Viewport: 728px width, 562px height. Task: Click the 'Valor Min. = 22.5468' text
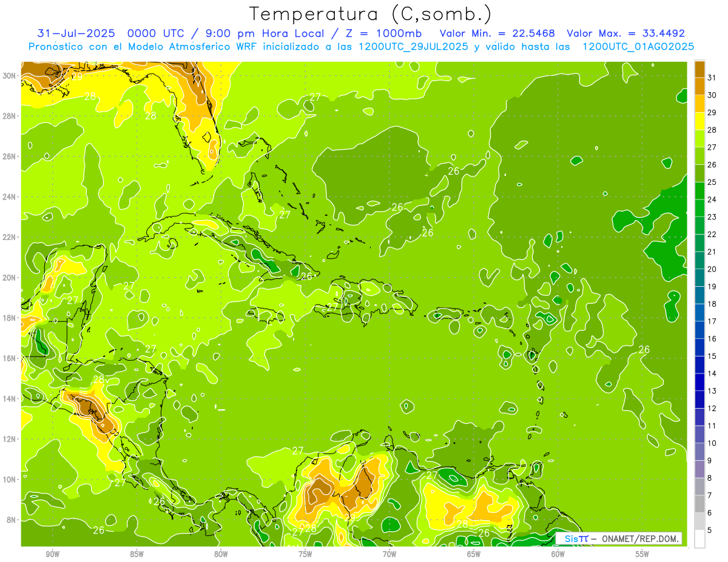coord(497,33)
